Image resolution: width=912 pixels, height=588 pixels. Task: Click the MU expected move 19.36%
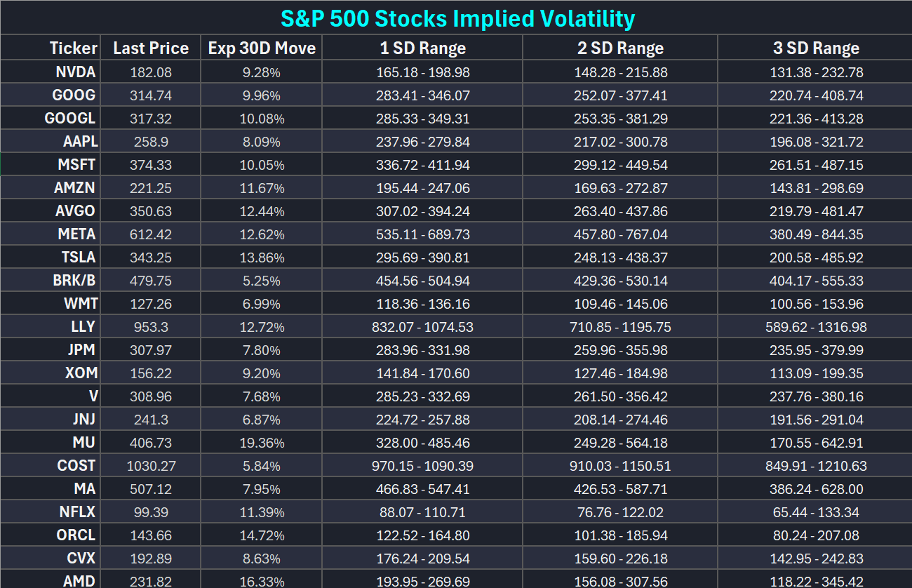click(x=262, y=443)
